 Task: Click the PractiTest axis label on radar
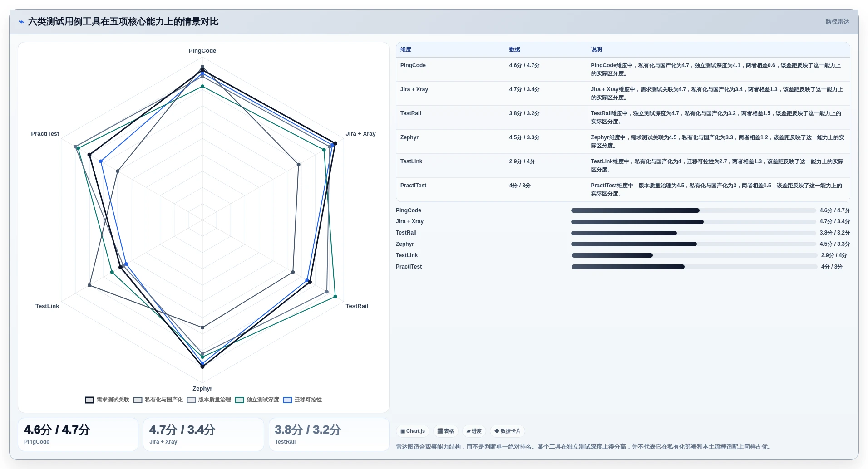[x=45, y=134]
